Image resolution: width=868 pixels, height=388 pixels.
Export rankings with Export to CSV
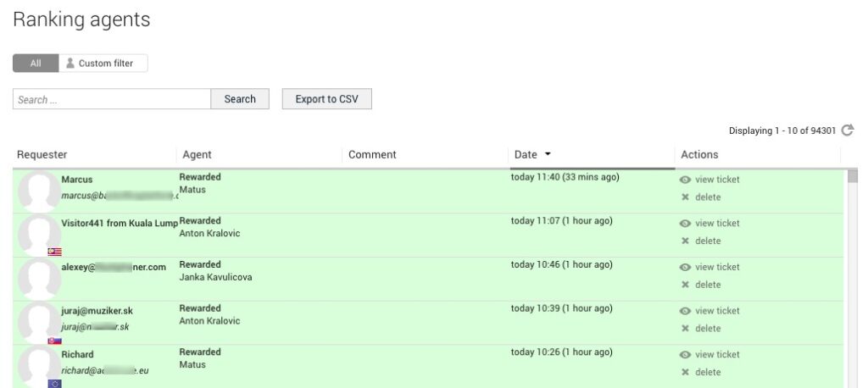tap(326, 99)
